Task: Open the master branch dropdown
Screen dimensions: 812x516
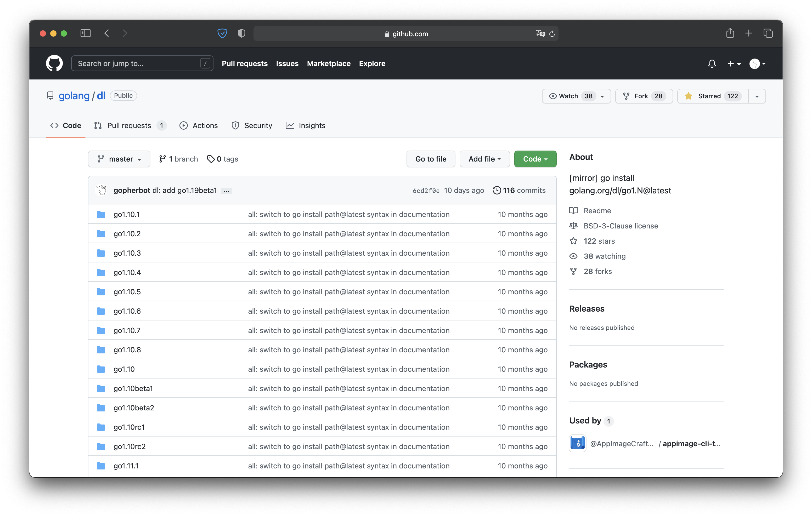Action: (x=119, y=159)
